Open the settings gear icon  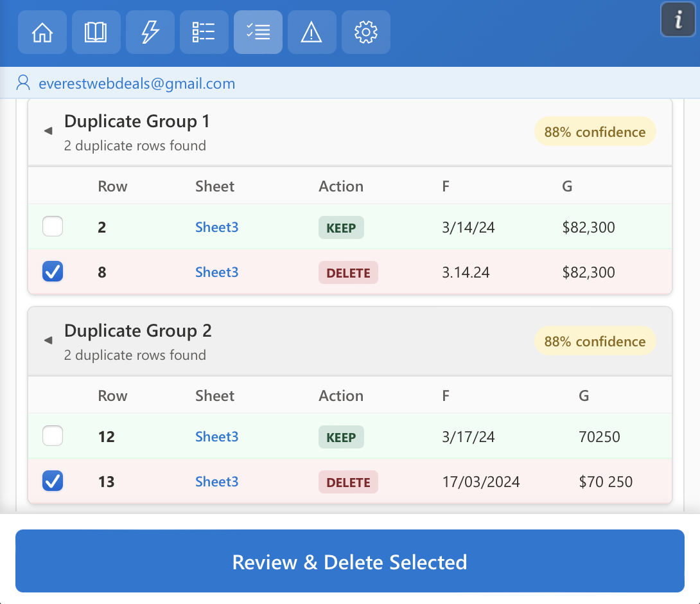pos(365,32)
